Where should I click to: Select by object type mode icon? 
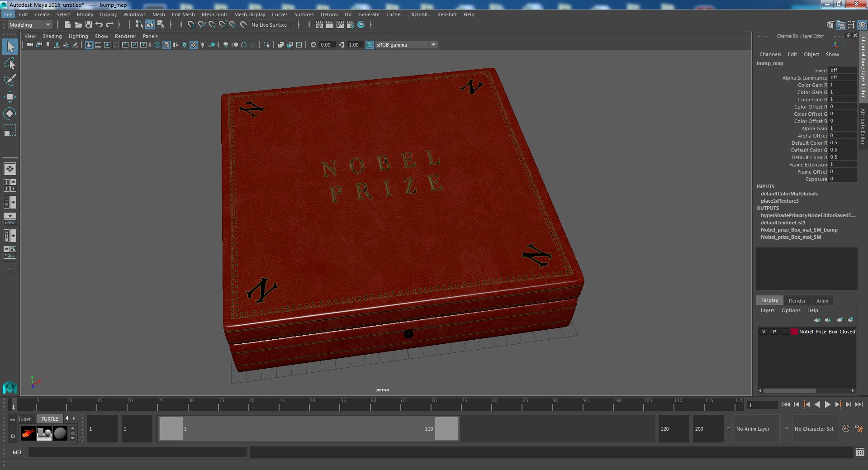point(150,25)
